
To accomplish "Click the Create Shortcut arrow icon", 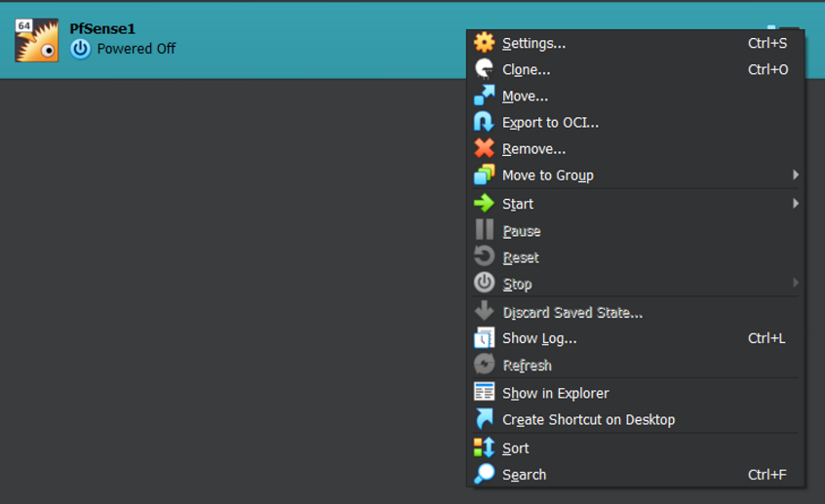I will (484, 419).
